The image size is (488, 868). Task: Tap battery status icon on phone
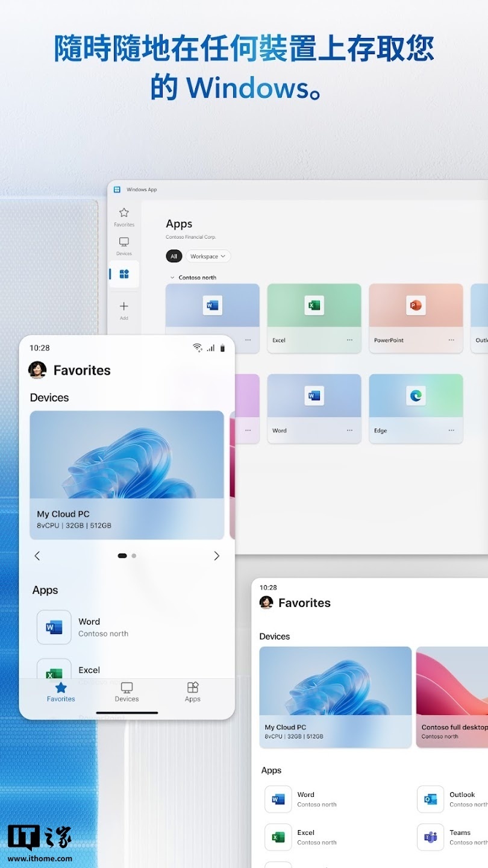[222, 348]
